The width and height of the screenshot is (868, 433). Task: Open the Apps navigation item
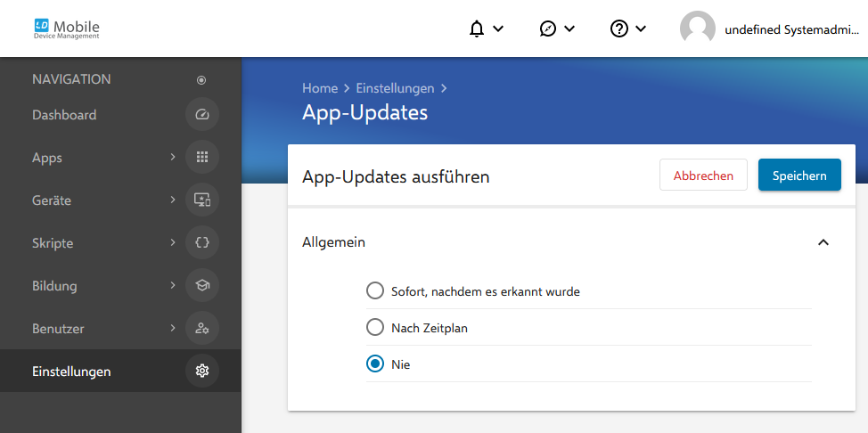(120, 158)
